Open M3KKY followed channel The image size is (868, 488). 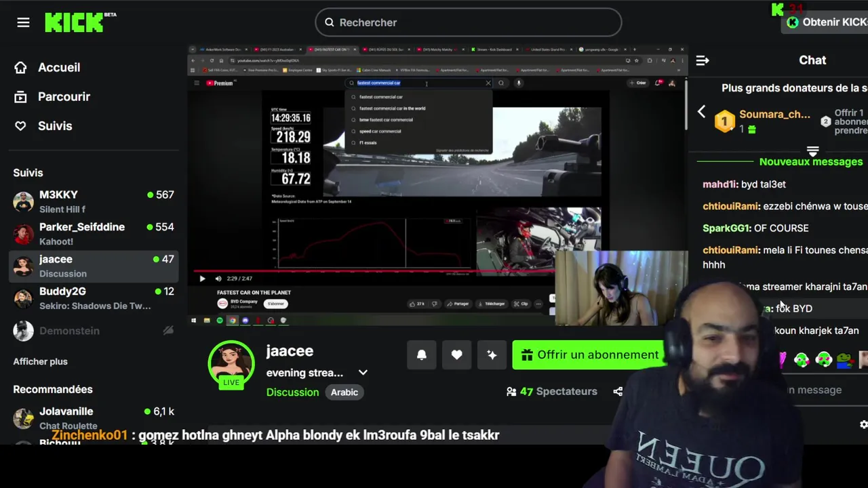(94, 201)
